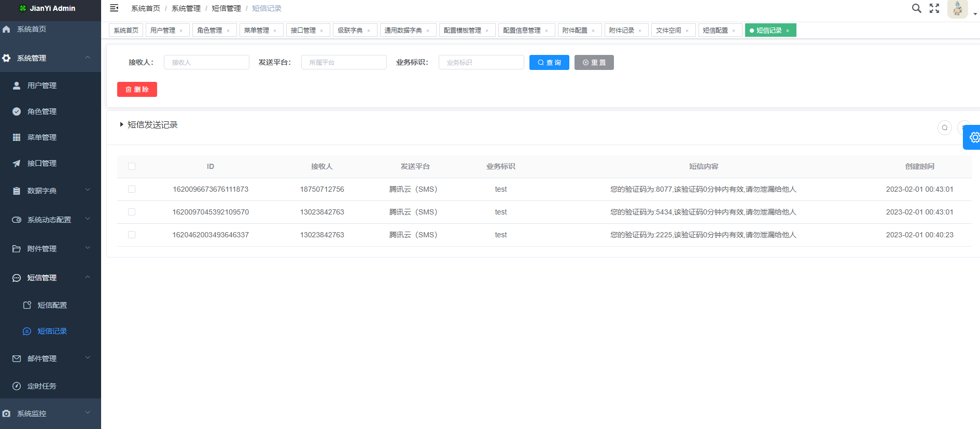
Task: Expand the 数据字典 submenu chevron
Action: tap(88, 190)
